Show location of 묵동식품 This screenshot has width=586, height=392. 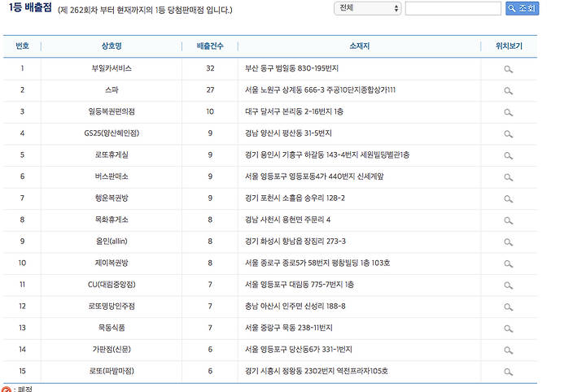[x=508, y=329]
